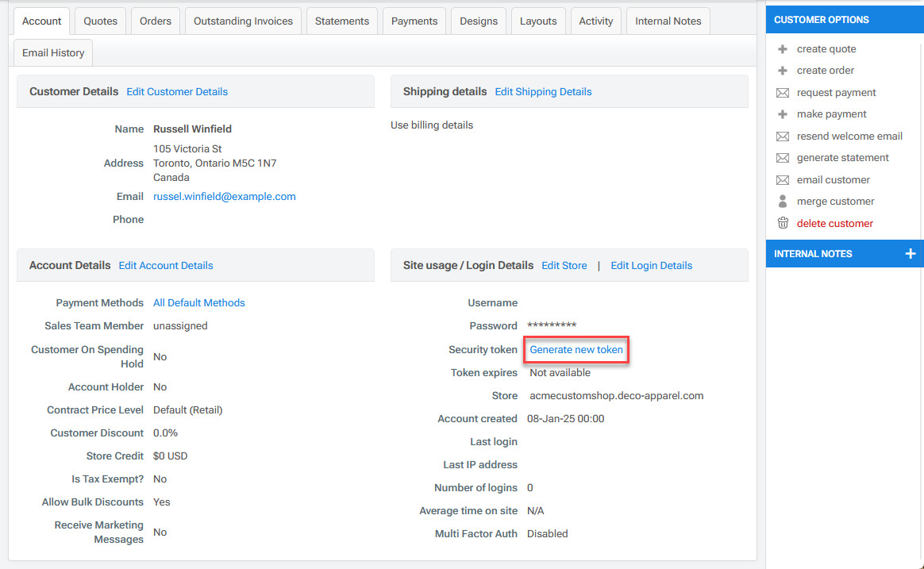Open the Layouts tab
This screenshot has width=924, height=569.
[538, 21]
